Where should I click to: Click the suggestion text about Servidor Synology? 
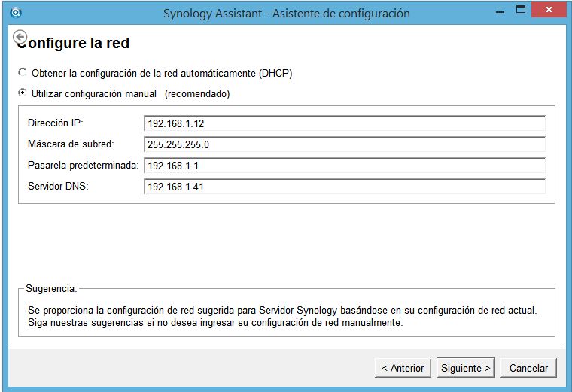tap(282, 316)
